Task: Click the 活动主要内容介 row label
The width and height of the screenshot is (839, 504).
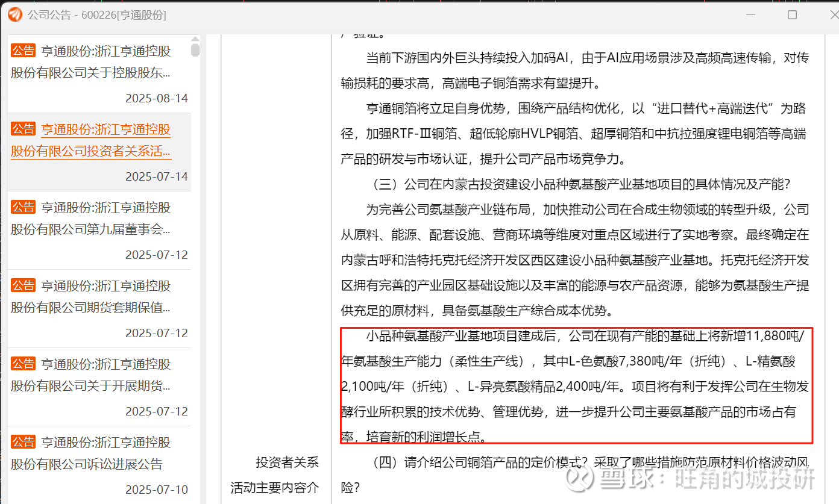Action: (x=275, y=488)
